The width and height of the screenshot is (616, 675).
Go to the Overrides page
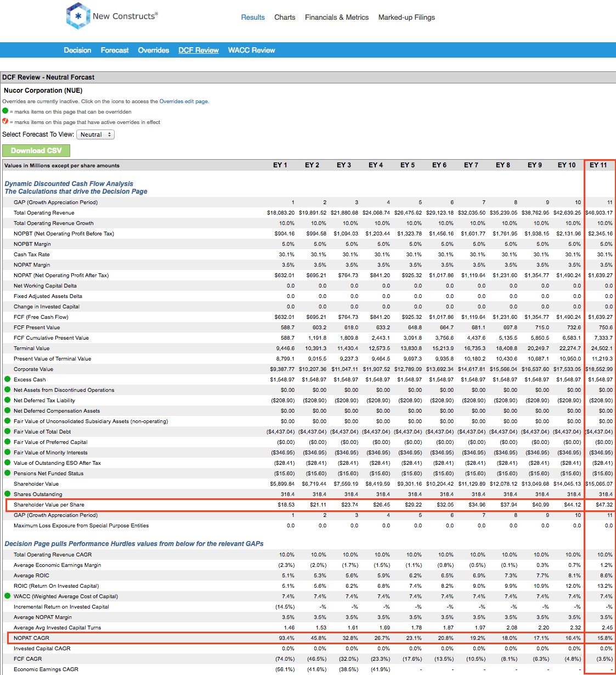click(x=154, y=50)
